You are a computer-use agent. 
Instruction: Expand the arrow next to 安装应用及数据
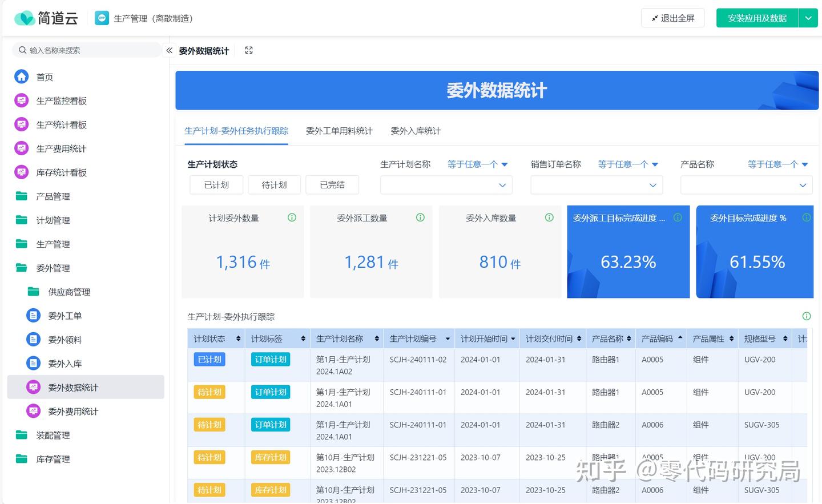808,18
